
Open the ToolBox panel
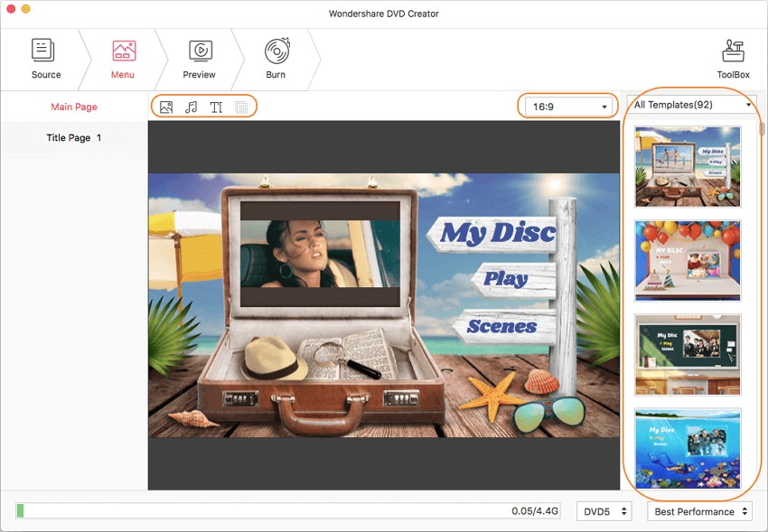pyautogui.click(x=733, y=56)
